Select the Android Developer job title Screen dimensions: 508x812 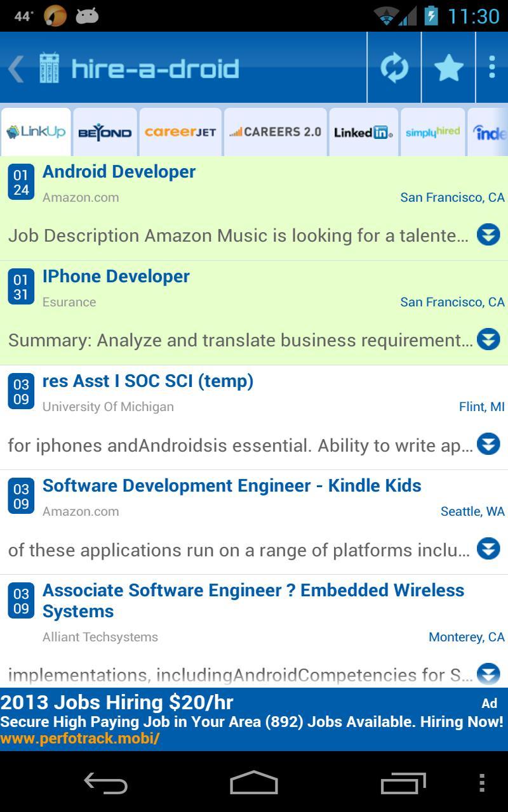[118, 171]
